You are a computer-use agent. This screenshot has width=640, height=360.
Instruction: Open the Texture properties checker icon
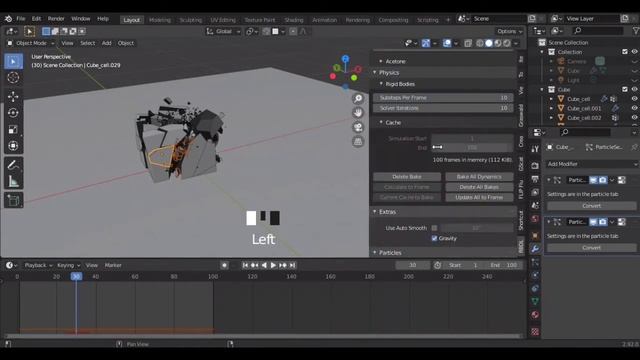535,331
